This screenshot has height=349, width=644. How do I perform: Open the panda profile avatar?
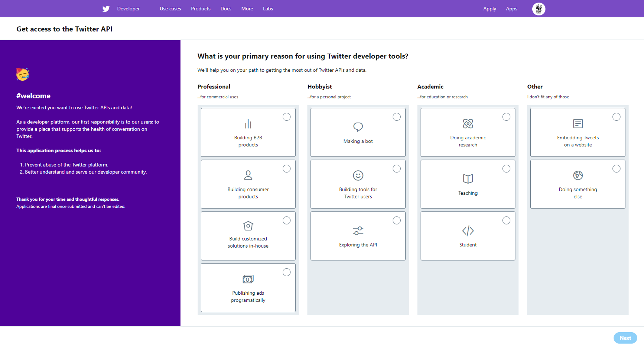[538, 9]
